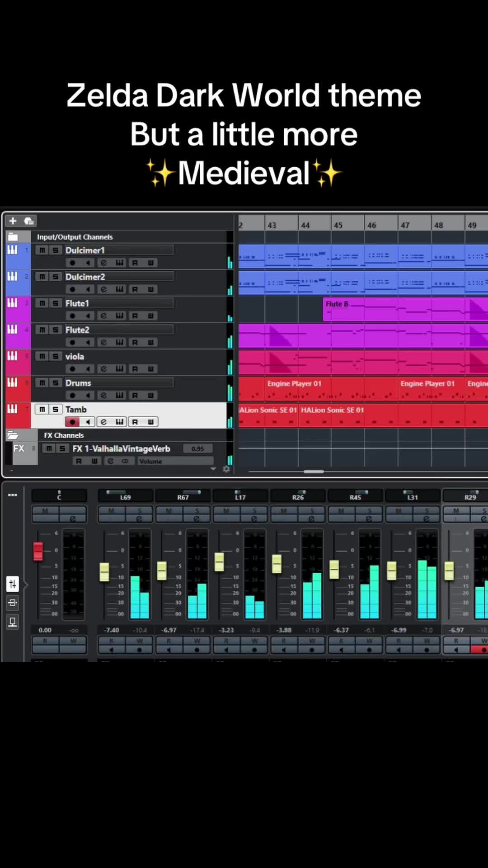Open mixer channel edit 'e' on R26 channel
Viewport: 488px width, 868px height.
(x=311, y=519)
